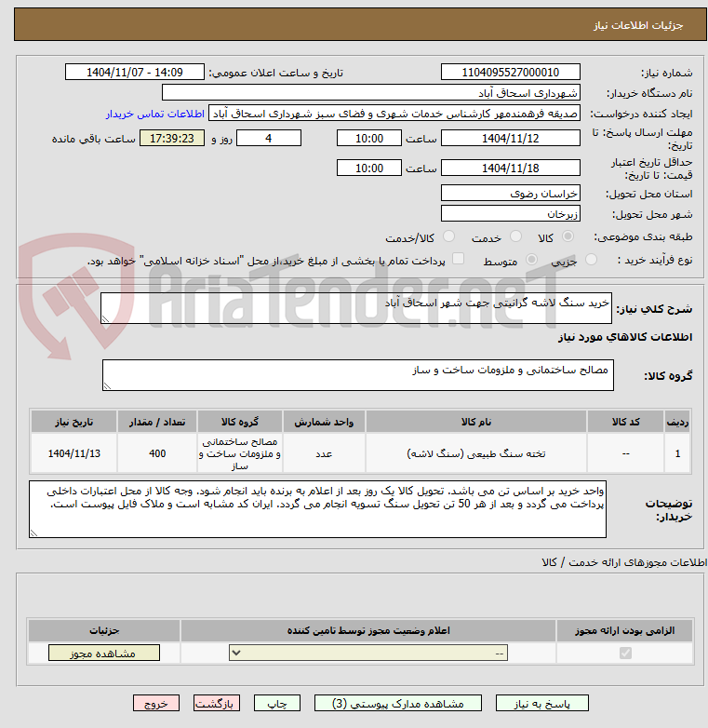Open the مشاهده مجوز button
This screenshot has height=728, width=708.
104,654
